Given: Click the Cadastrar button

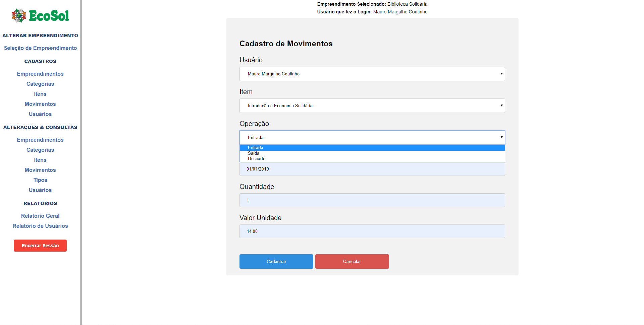Looking at the screenshot, I should pos(276,261).
